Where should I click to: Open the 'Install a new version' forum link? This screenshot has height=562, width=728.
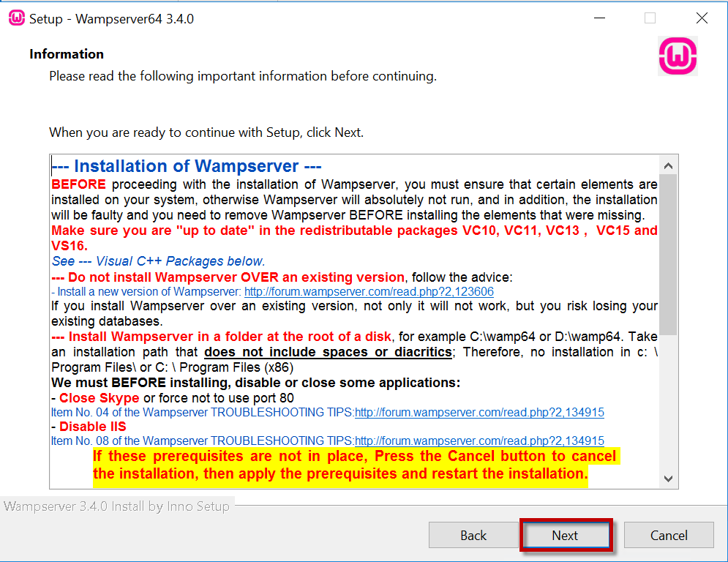(x=369, y=291)
